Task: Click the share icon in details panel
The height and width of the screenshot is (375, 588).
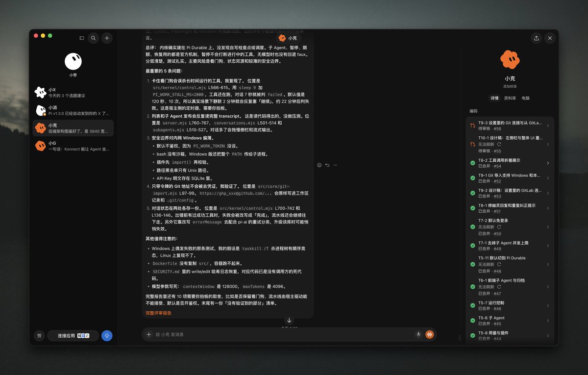Action: coord(537,38)
